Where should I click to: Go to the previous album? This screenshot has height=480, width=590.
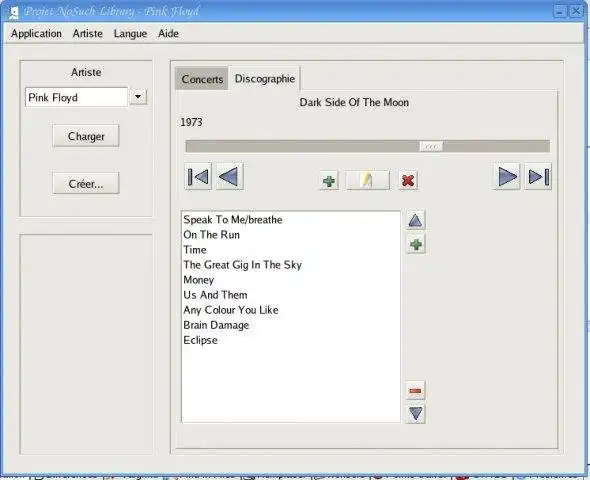coord(230,176)
